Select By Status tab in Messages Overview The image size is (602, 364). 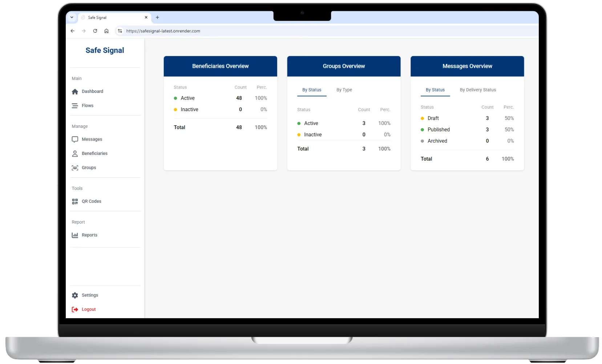pyautogui.click(x=435, y=90)
